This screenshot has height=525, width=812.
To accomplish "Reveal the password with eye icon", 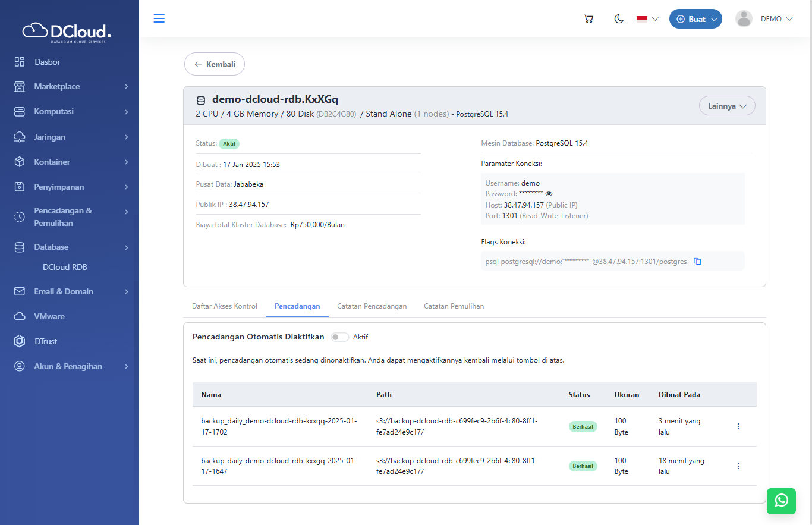I will [x=549, y=194].
